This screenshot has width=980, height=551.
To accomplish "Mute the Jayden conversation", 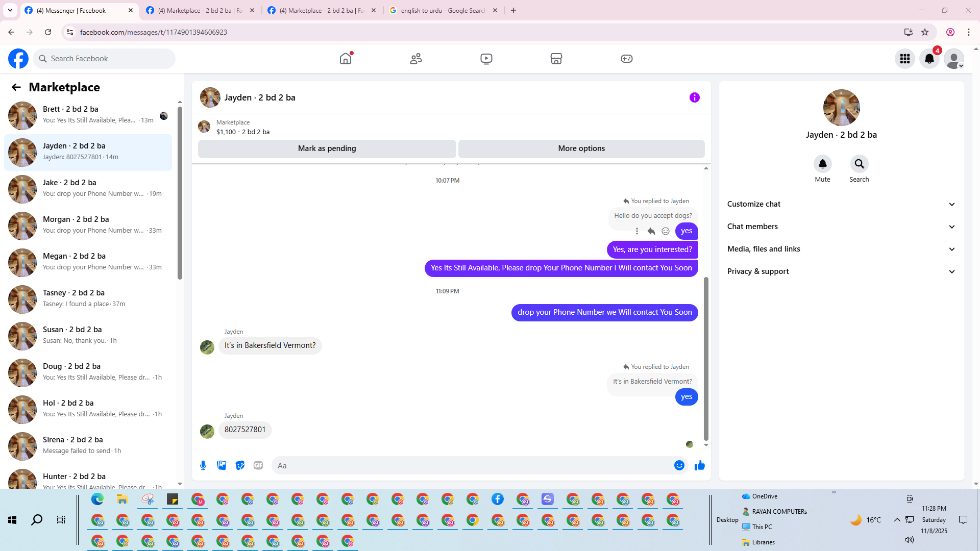I will pos(822,164).
